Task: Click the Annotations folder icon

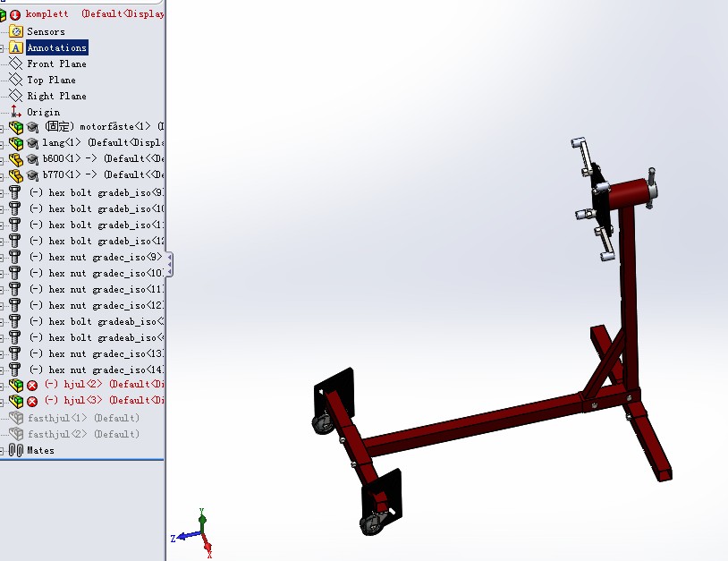Action: [16, 47]
